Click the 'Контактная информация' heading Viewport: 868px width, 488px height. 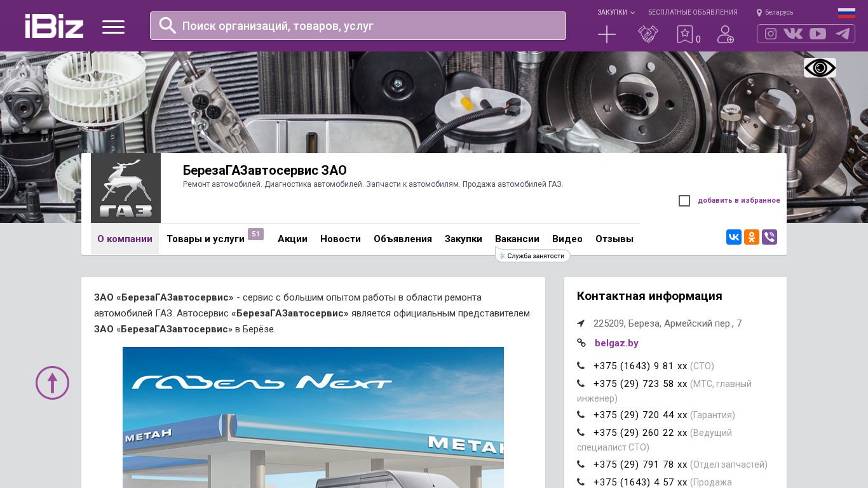click(649, 296)
